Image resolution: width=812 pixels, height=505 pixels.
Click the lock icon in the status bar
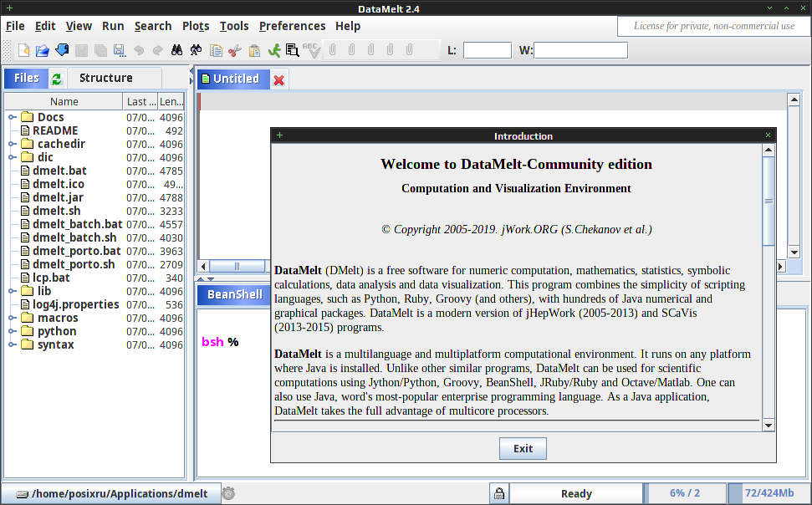(x=499, y=493)
